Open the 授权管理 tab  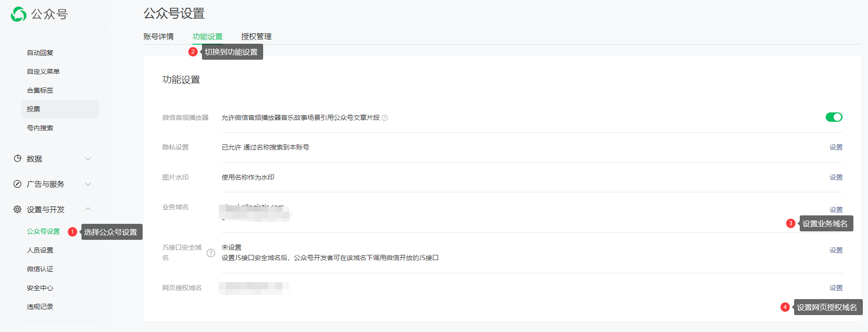point(256,37)
